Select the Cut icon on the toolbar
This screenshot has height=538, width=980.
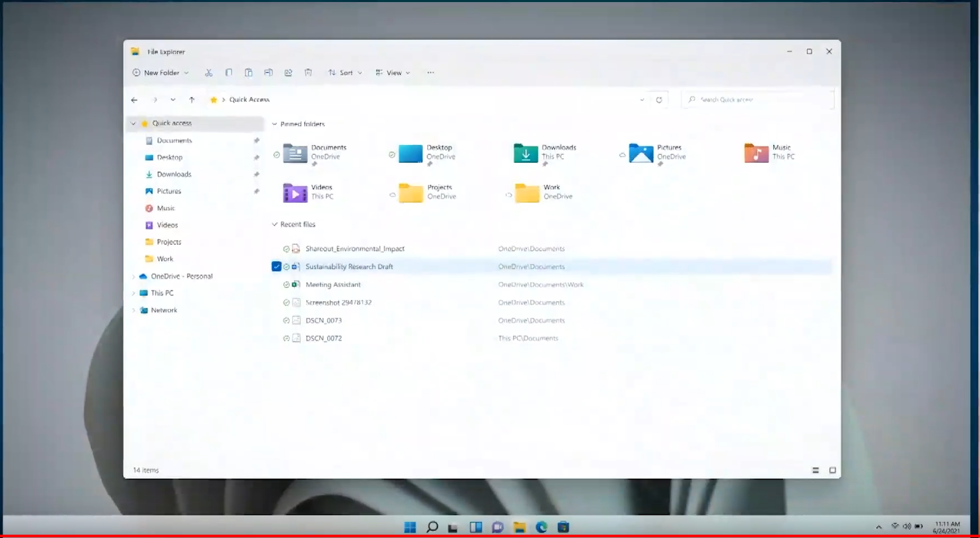tap(210, 72)
